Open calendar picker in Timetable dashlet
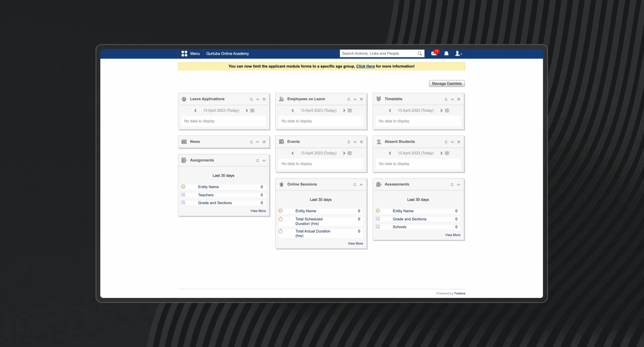Viewport: 644px width, 347px height. 447,111
